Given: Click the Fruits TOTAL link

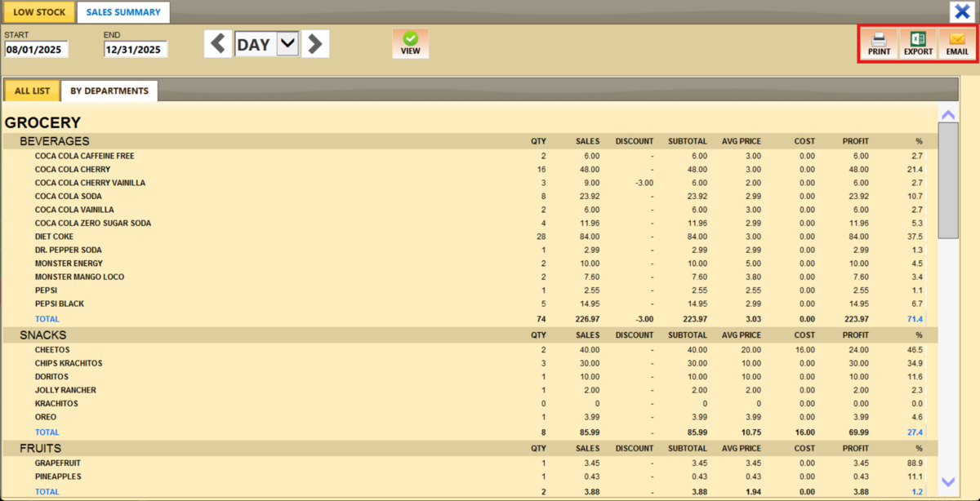Looking at the screenshot, I should pyautogui.click(x=47, y=492).
